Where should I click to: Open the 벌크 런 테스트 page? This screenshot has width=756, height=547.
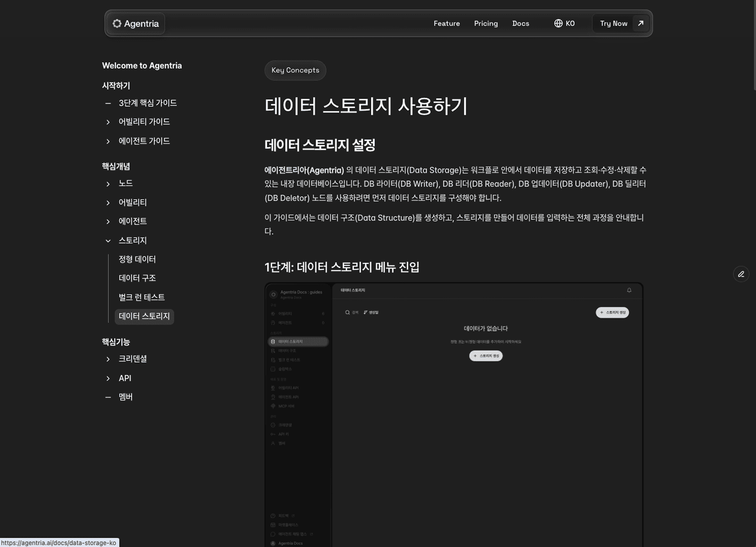pyautogui.click(x=142, y=297)
